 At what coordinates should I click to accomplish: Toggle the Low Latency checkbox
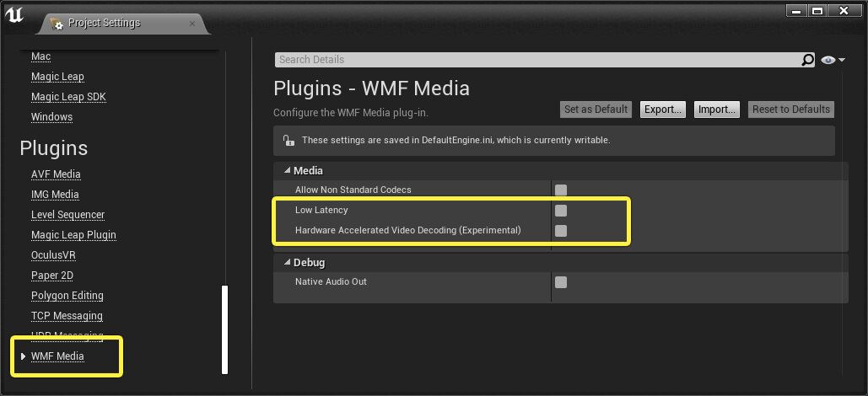[561, 211]
